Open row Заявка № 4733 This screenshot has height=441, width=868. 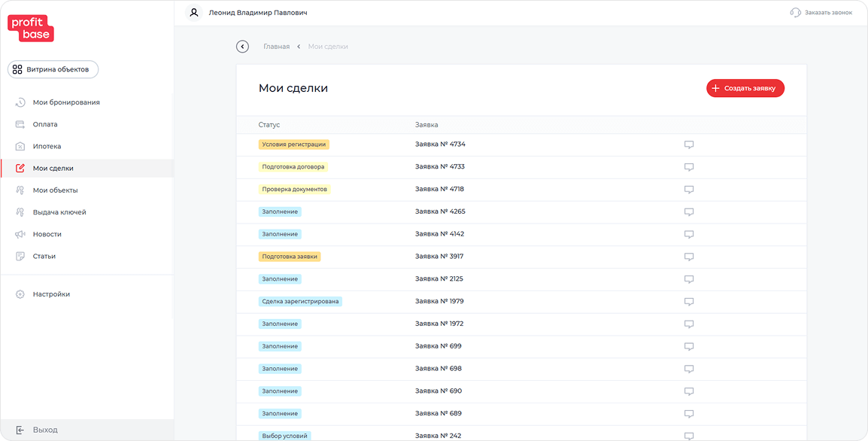click(x=521, y=167)
